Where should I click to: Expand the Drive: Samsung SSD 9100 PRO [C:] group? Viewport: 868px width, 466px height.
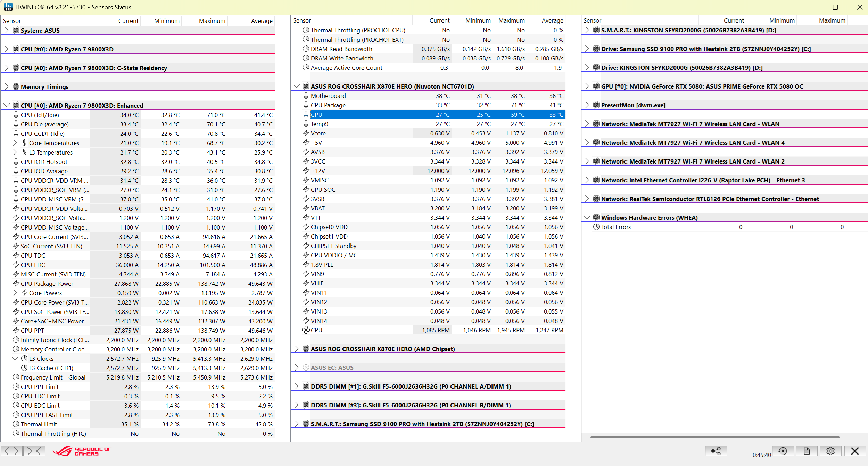click(587, 49)
